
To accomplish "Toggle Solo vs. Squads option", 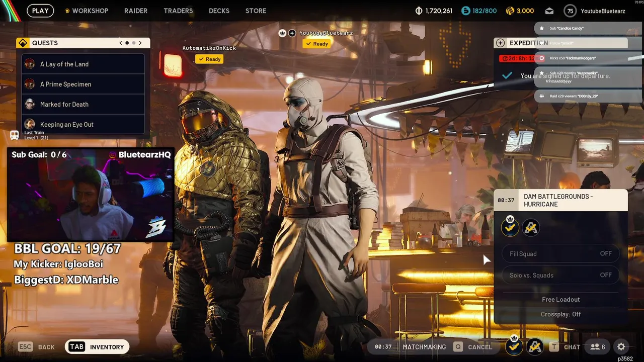I will (560, 275).
